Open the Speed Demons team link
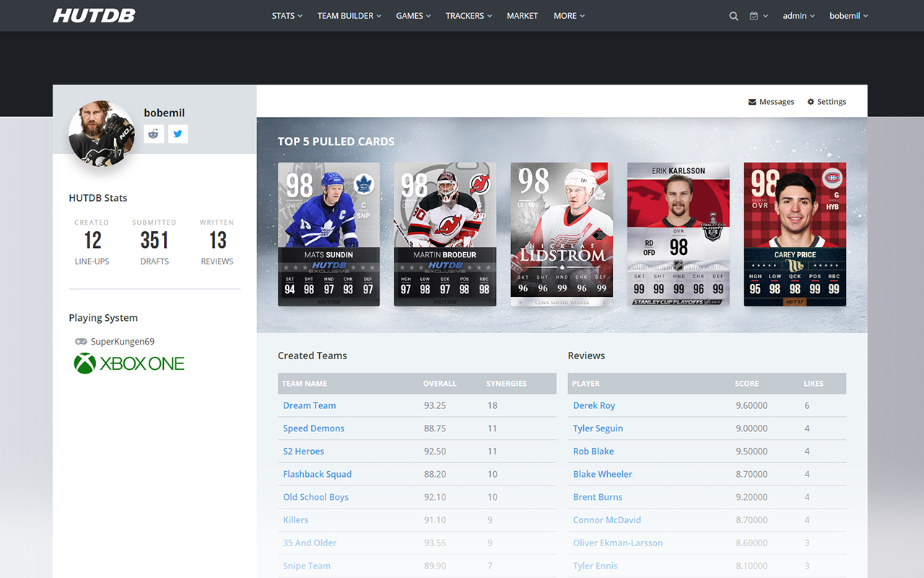Screen dimensions: 924x578 coord(313,428)
